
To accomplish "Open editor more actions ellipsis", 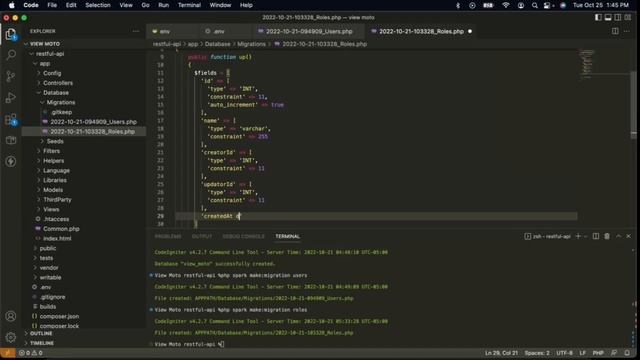I will point(627,31).
